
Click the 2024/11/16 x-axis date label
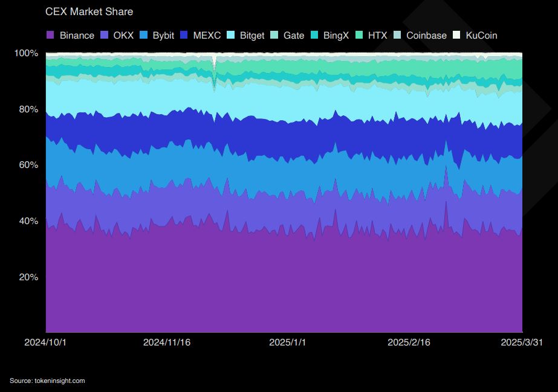click(x=166, y=342)
